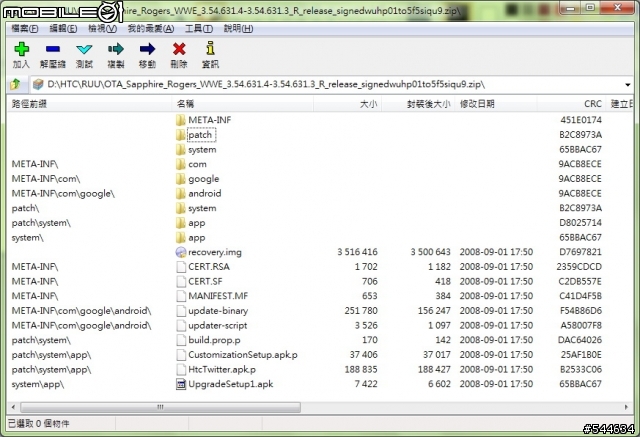Expand the address bar path dropdown
The height and width of the screenshot is (437, 640).
(627, 85)
